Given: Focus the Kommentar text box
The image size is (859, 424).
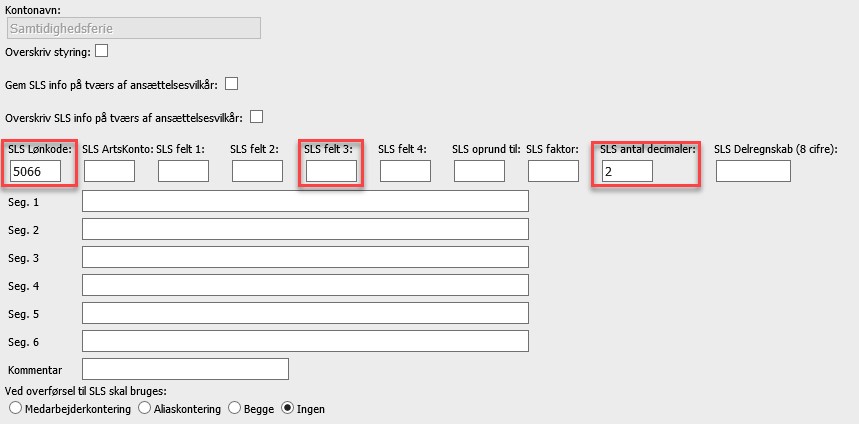Looking at the screenshot, I should coord(185,369).
